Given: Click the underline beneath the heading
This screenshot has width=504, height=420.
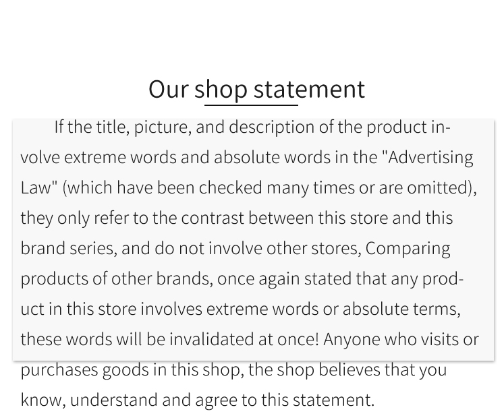Looking at the screenshot, I should coord(252,105).
